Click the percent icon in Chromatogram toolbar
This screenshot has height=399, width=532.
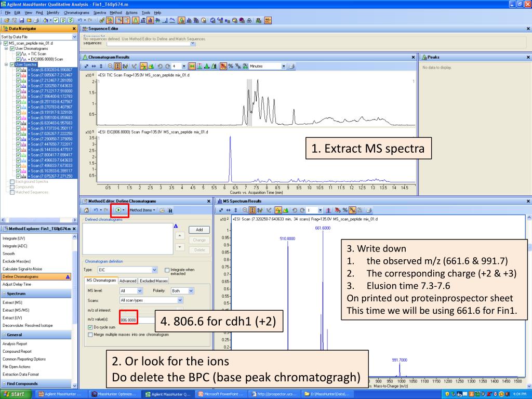(231, 66)
